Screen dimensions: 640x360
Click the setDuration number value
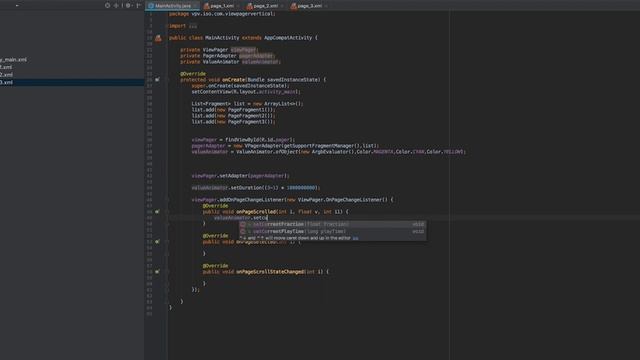(x=301, y=188)
